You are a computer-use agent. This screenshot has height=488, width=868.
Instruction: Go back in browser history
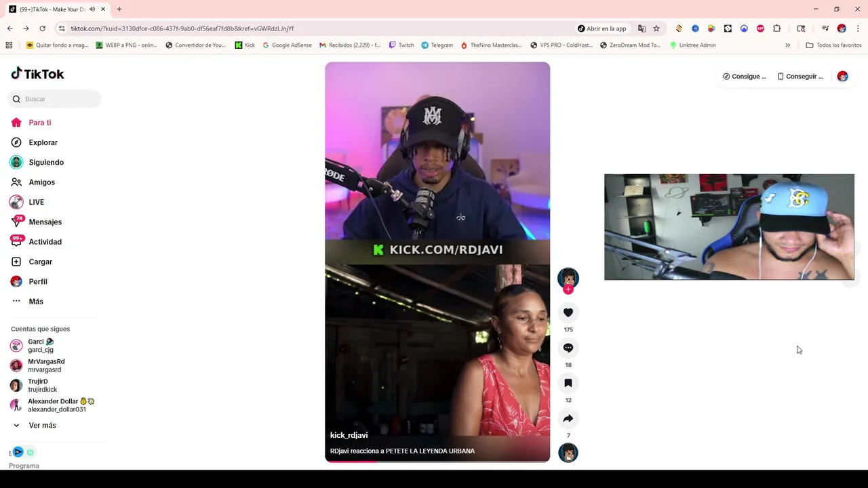[x=9, y=28]
